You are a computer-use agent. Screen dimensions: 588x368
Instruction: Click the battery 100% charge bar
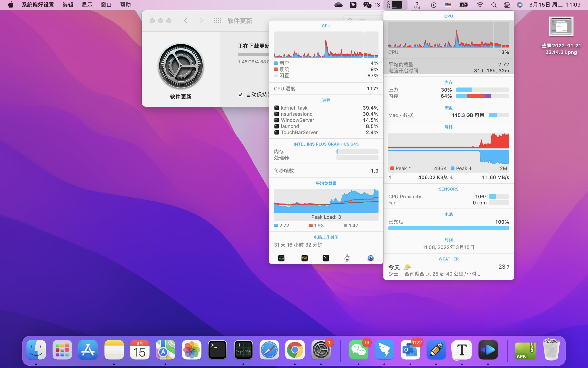click(449, 228)
